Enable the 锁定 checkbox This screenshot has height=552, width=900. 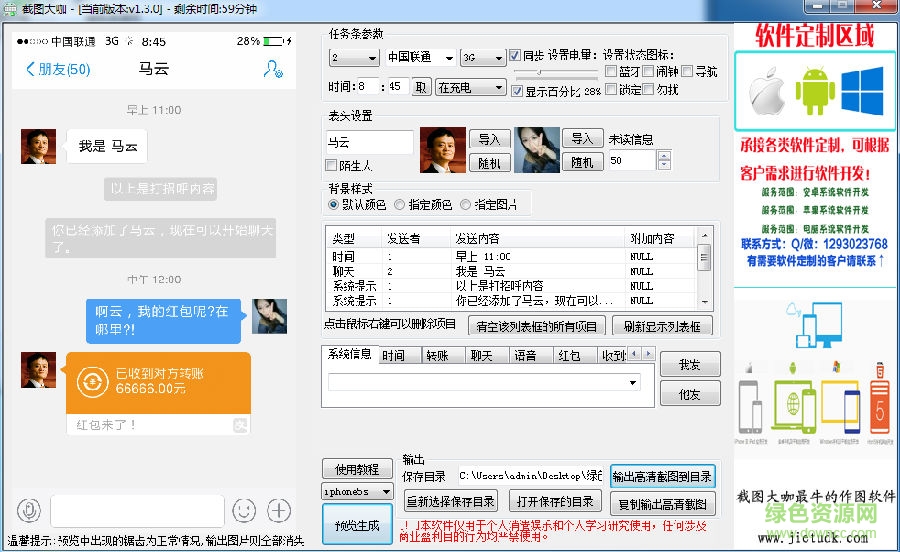click(x=611, y=89)
